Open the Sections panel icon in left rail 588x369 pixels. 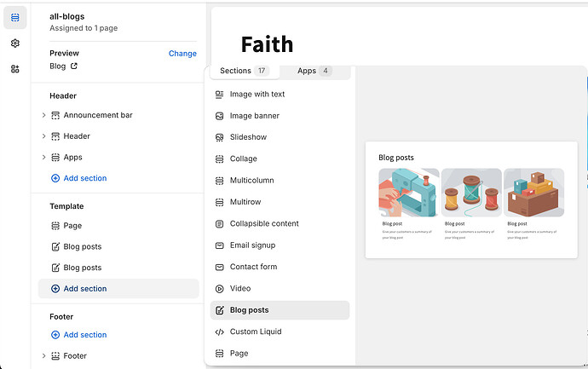coord(15,17)
